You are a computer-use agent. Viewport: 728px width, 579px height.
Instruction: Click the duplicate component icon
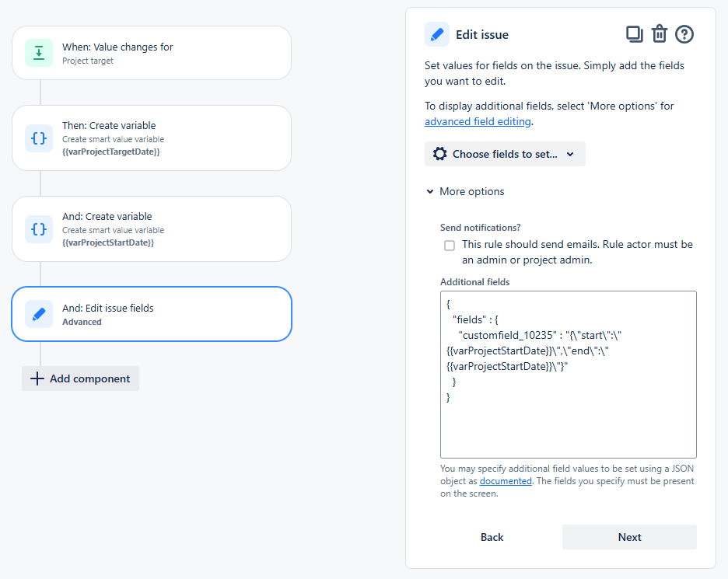[x=634, y=34]
